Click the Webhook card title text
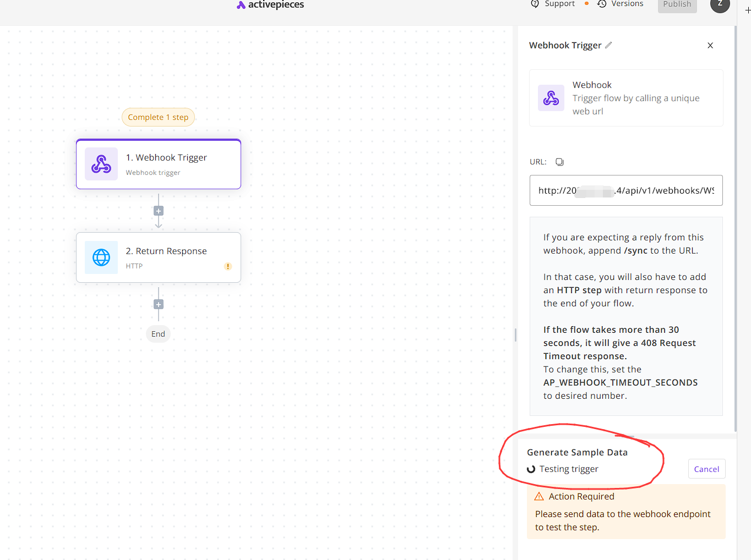This screenshot has height=560, width=751. (x=592, y=85)
